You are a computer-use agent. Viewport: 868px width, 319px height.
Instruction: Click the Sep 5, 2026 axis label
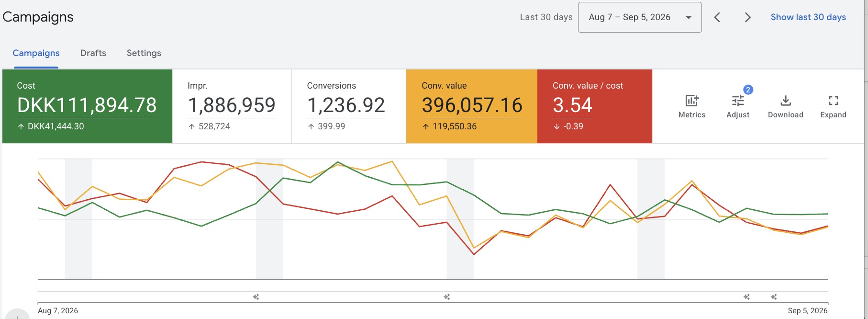[808, 311]
